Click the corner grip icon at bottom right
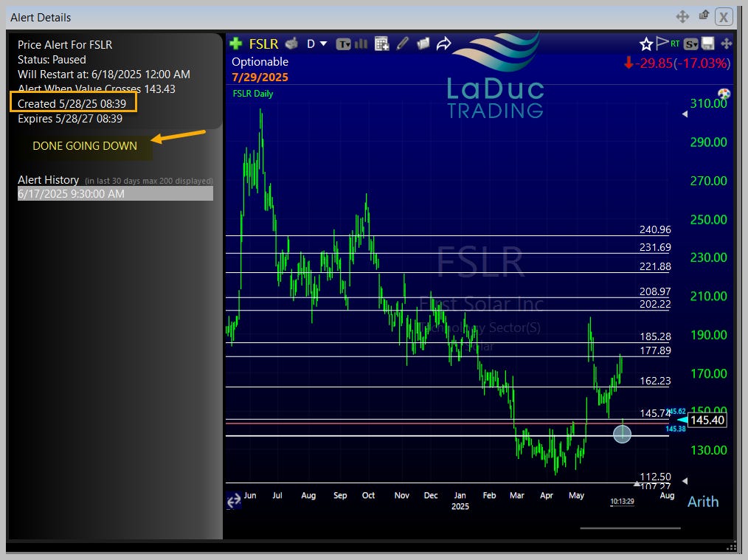 click(731, 547)
